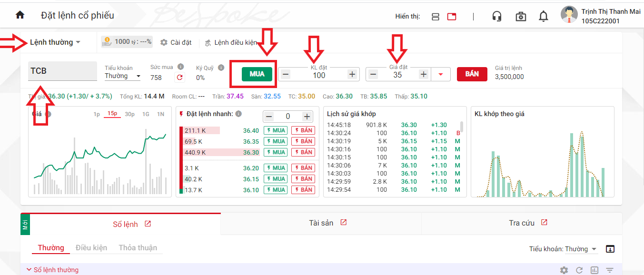Decrease the quick order quantity

pos(269,117)
